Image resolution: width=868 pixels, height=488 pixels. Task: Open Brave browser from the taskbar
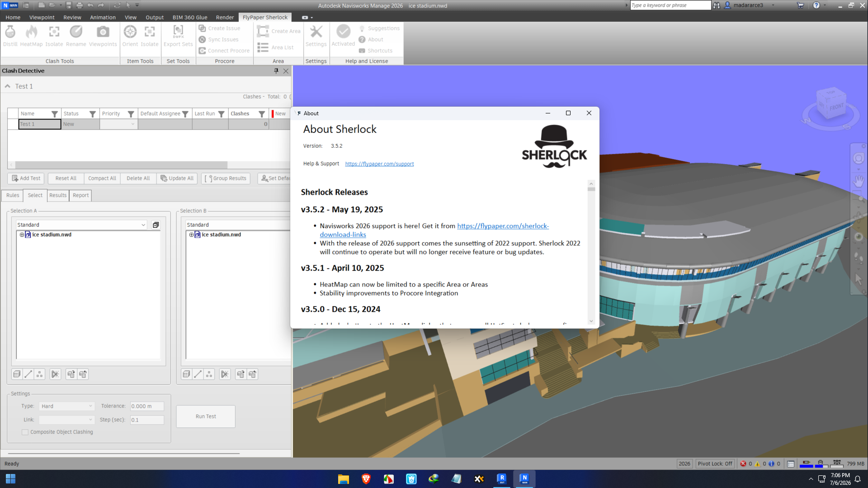(x=366, y=479)
